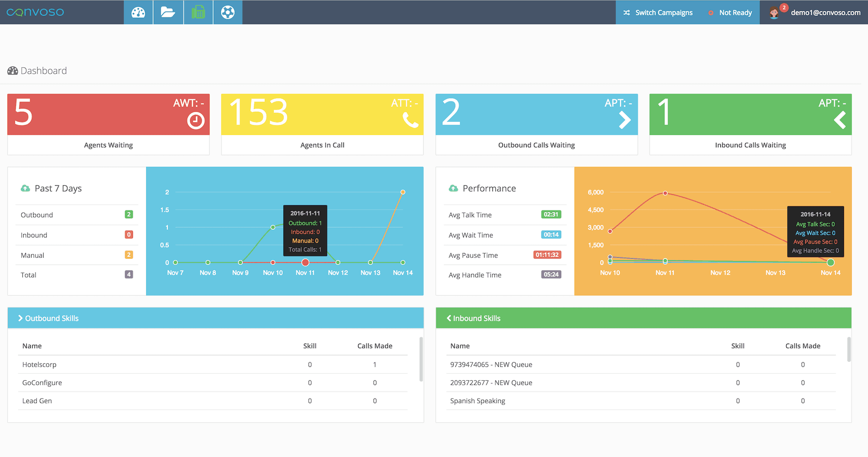
Task: Click the Convoso logo
Action: (x=35, y=12)
